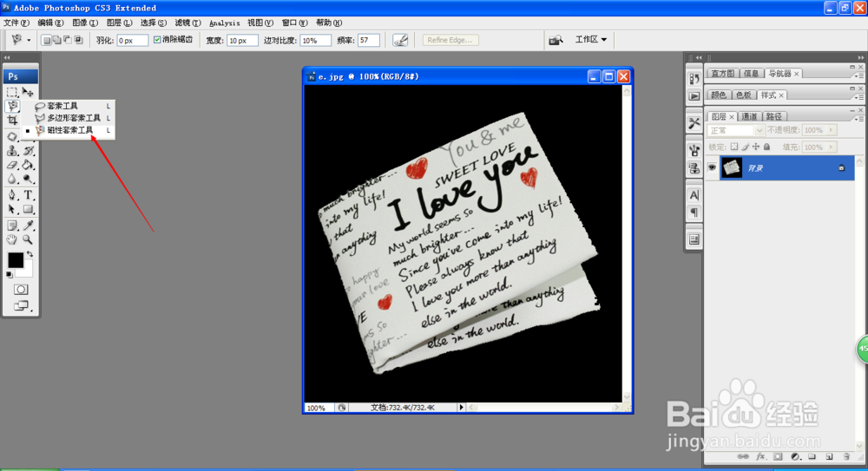Select the Healing Brush tool
The height and width of the screenshot is (471, 868).
[x=11, y=136]
